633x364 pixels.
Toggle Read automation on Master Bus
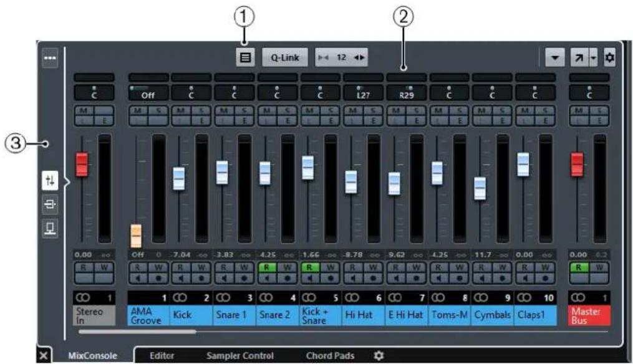tap(579, 267)
